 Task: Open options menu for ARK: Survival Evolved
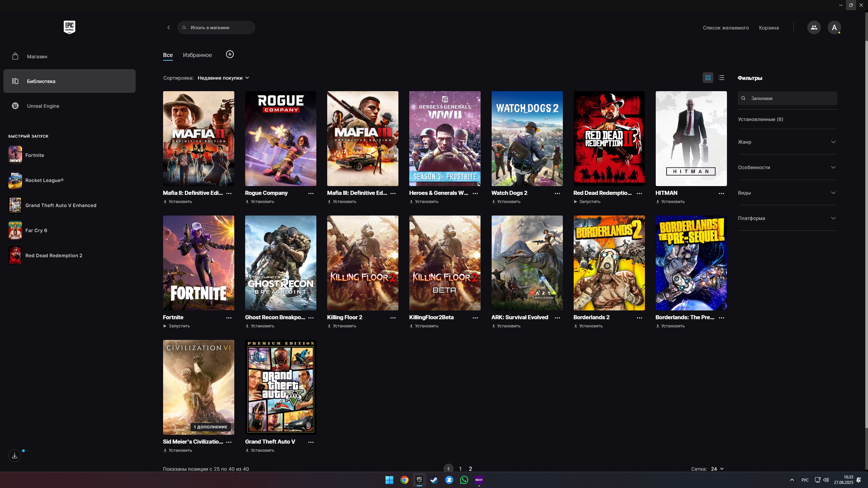(x=557, y=318)
